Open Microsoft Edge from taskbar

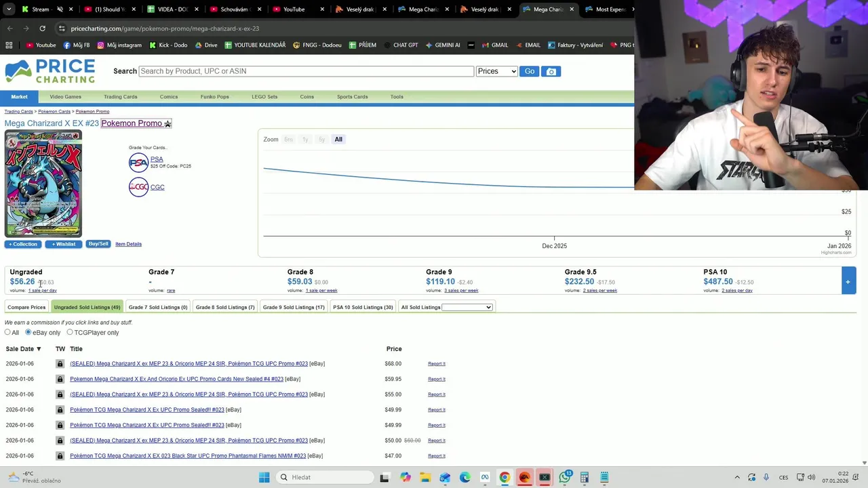[x=465, y=477]
